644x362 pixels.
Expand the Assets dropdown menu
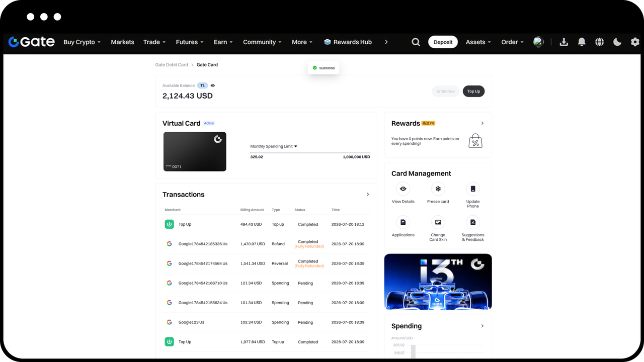[478, 42]
